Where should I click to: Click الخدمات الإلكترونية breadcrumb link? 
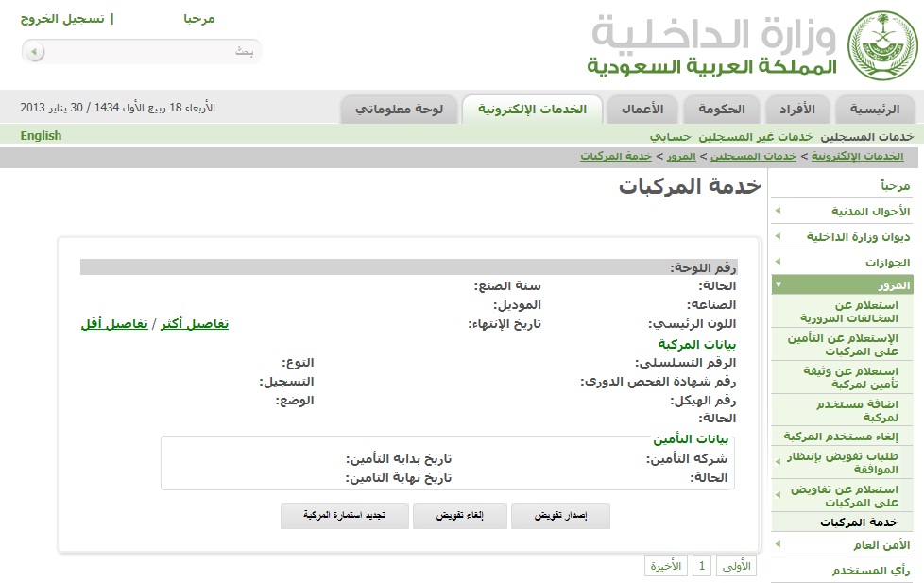(x=858, y=156)
